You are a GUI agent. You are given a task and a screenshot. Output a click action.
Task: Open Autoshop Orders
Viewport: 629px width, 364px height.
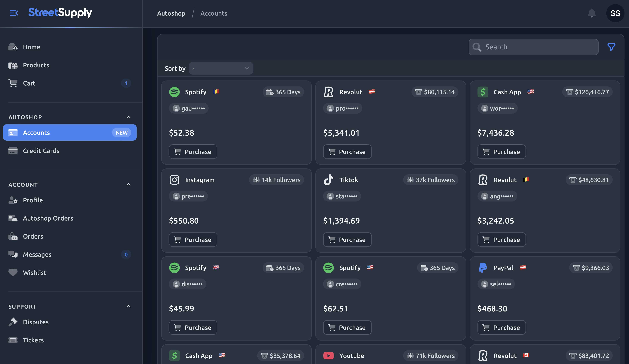pos(70,218)
